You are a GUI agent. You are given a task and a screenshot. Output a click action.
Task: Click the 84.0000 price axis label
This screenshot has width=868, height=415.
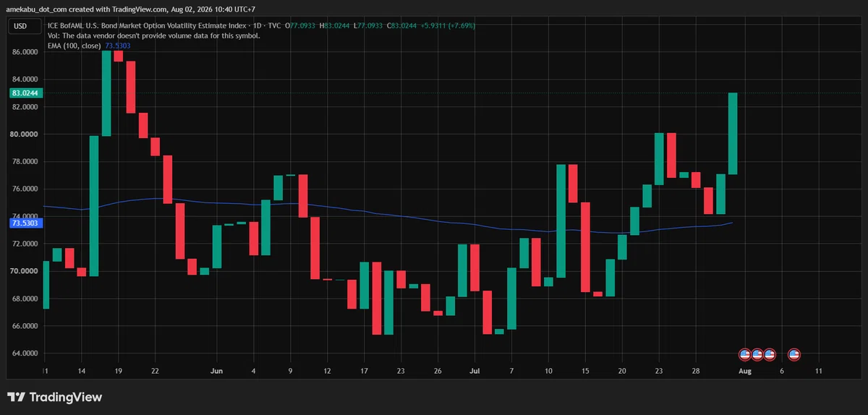click(25, 80)
